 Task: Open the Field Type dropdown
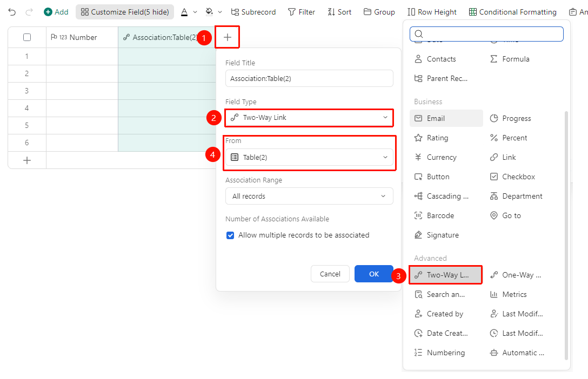click(309, 118)
